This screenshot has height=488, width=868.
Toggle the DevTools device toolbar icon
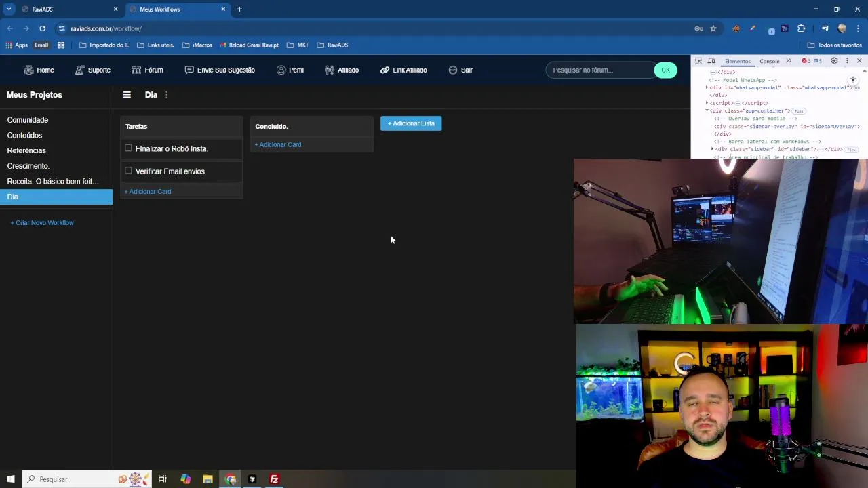711,61
